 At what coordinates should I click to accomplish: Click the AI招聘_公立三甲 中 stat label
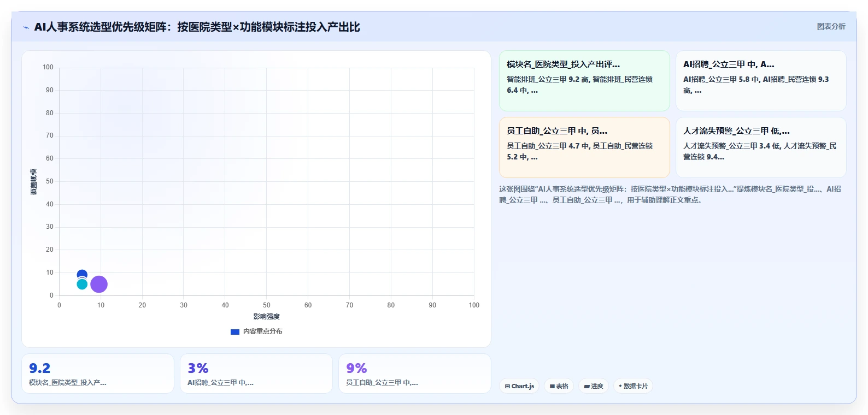tap(220, 383)
